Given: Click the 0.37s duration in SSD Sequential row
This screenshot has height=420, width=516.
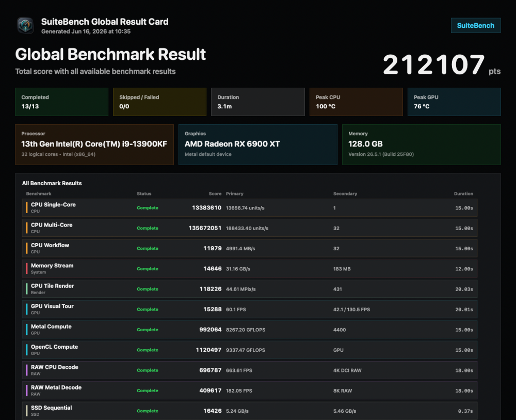Looking at the screenshot, I should coord(465,411).
